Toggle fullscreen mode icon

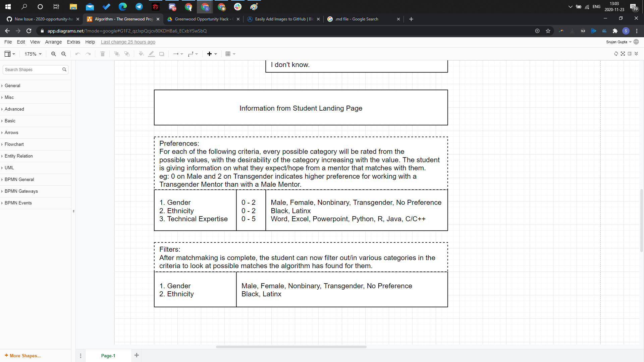(623, 54)
